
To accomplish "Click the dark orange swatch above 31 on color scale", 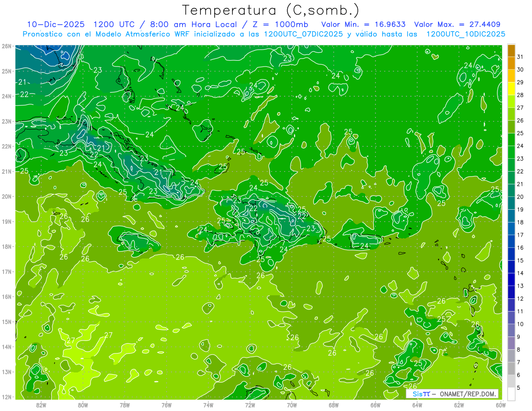I will click(511, 51).
